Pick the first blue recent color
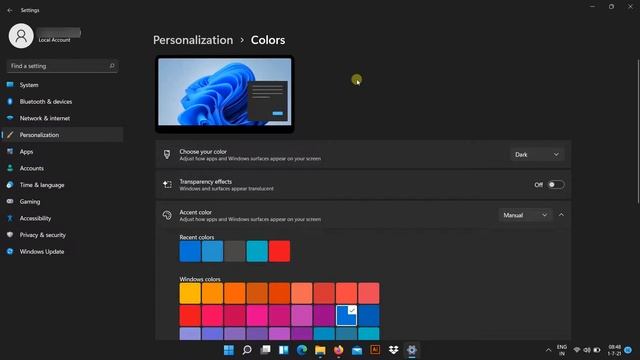The width and height of the screenshot is (640, 360). 190,251
